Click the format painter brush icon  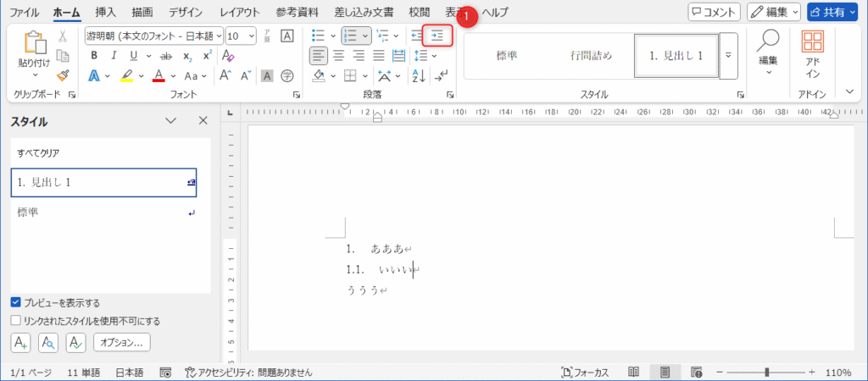pos(63,75)
